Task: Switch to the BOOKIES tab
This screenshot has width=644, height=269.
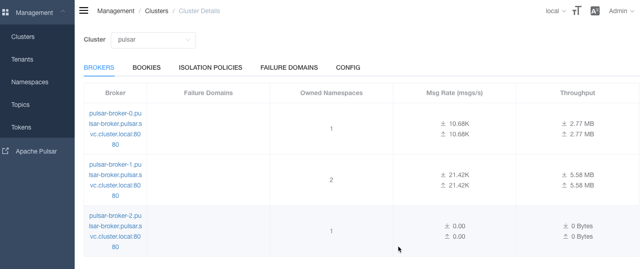Action: click(147, 67)
